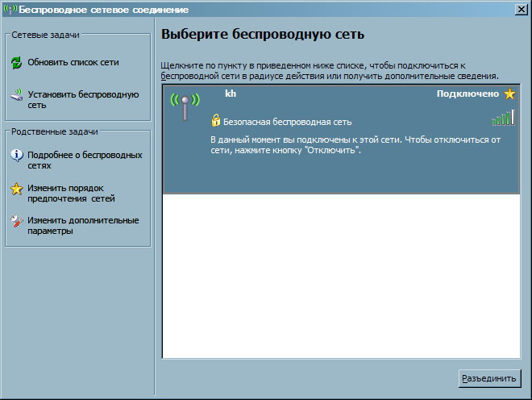Click the wireless icon in the title bar
Image resolution: width=532 pixels, height=400 pixels.
(10, 9)
